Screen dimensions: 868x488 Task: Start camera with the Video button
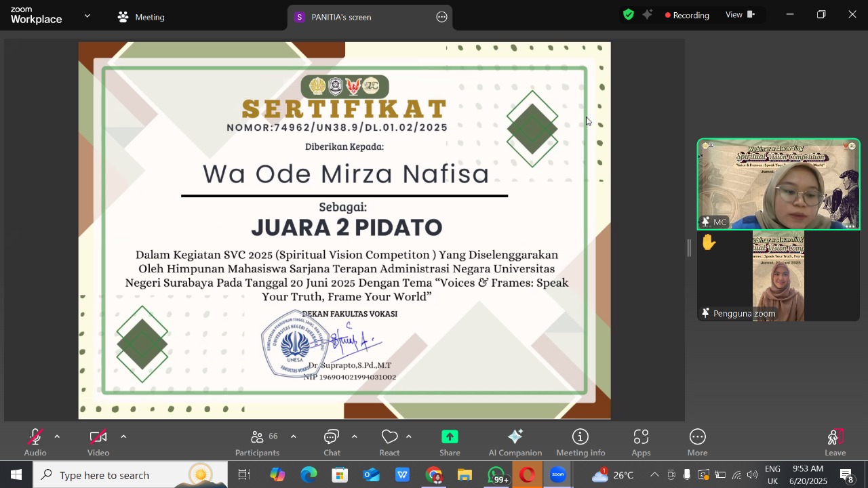click(98, 443)
